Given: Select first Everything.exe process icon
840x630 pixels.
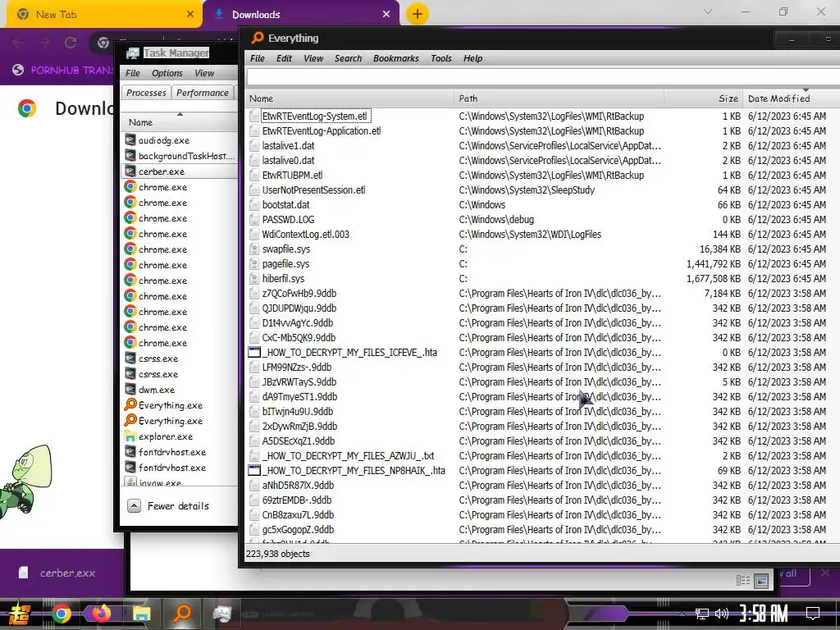Looking at the screenshot, I should pos(130,405).
